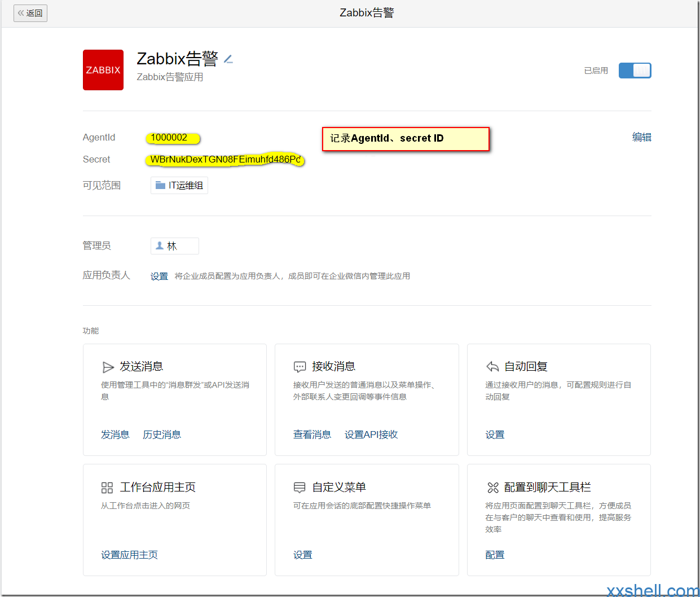The height and width of the screenshot is (597, 700).
Task: Click the 可见范围 label
Action: pyautogui.click(x=102, y=186)
